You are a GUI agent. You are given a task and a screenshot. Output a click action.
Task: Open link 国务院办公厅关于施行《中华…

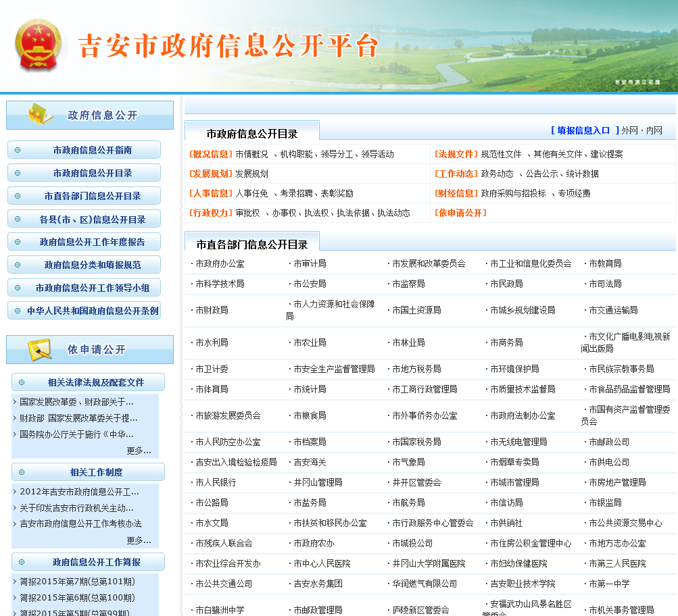(76, 434)
